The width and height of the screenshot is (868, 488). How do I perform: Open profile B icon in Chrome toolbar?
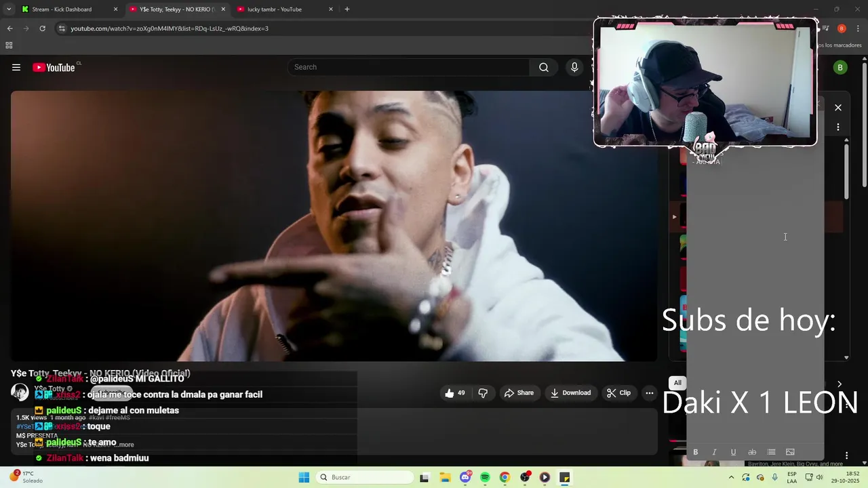[842, 28]
